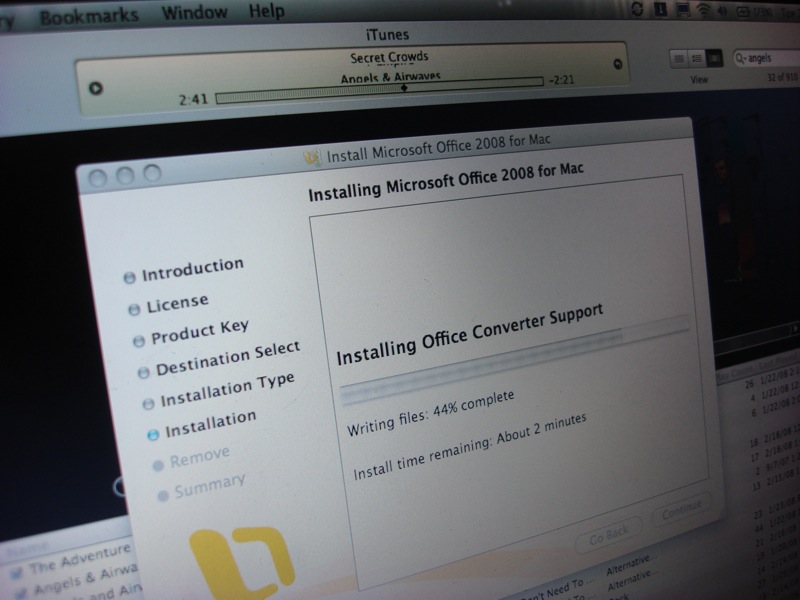Image resolution: width=800 pixels, height=600 pixels.
Task: Click the display icon in the menu bar
Action: click(x=683, y=10)
